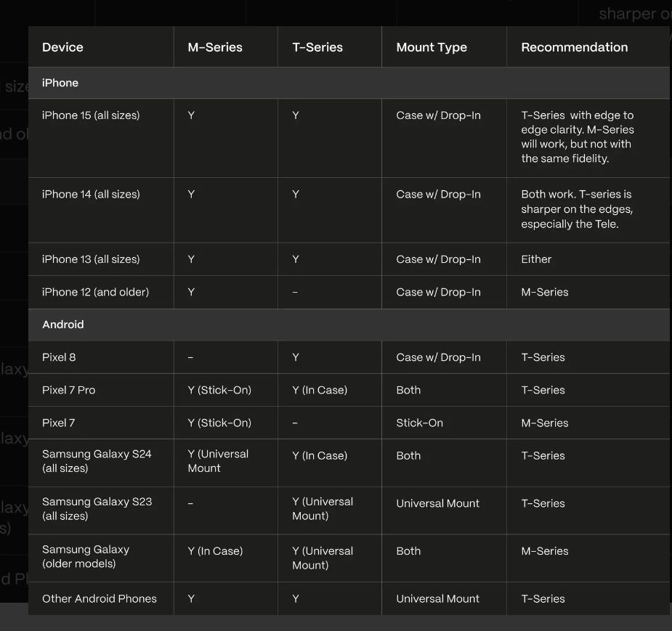Click the Mount Type column header
The width and height of the screenshot is (672, 631).
click(x=432, y=47)
